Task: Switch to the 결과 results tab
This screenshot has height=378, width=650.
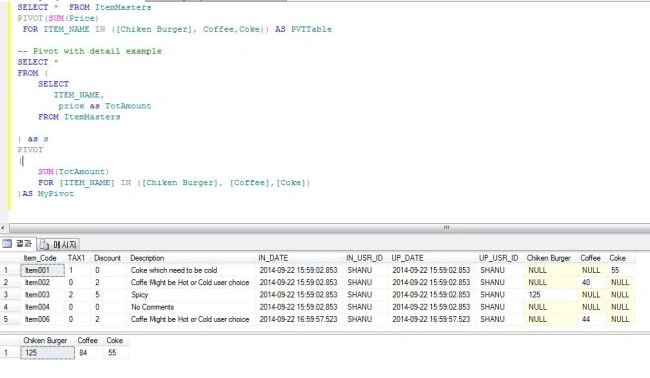Action: pos(18,244)
